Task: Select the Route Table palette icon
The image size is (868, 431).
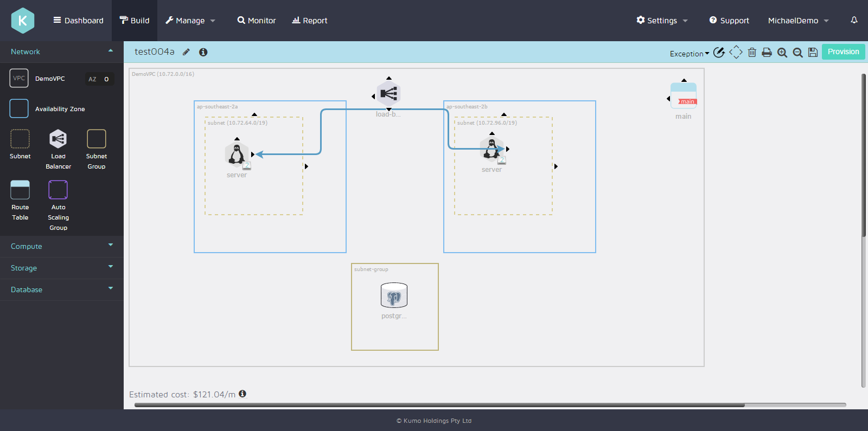Action: tap(20, 190)
